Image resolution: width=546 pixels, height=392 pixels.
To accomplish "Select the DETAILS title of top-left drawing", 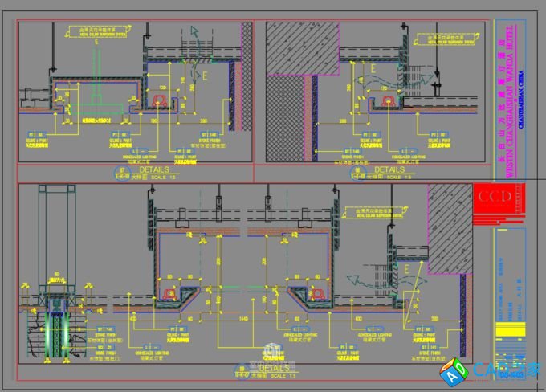I will [x=154, y=169].
